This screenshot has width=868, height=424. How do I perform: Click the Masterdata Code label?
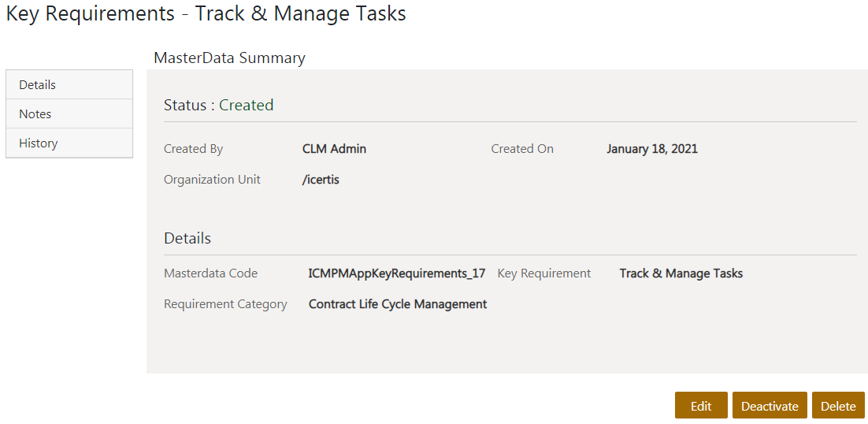[210, 273]
